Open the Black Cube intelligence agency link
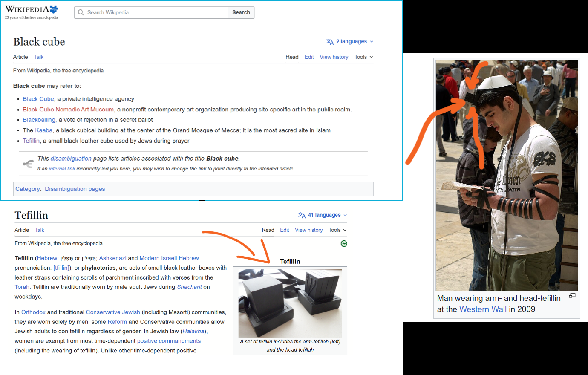 pyautogui.click(x=38, y=99)
